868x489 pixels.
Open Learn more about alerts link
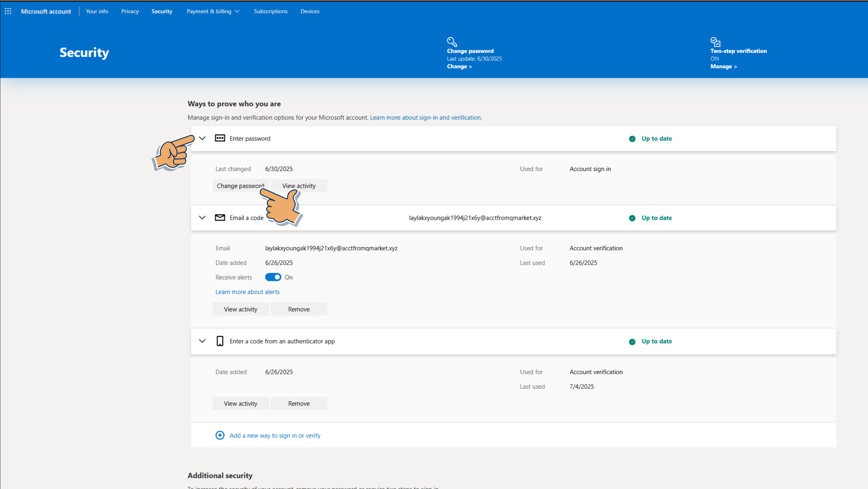247,292
